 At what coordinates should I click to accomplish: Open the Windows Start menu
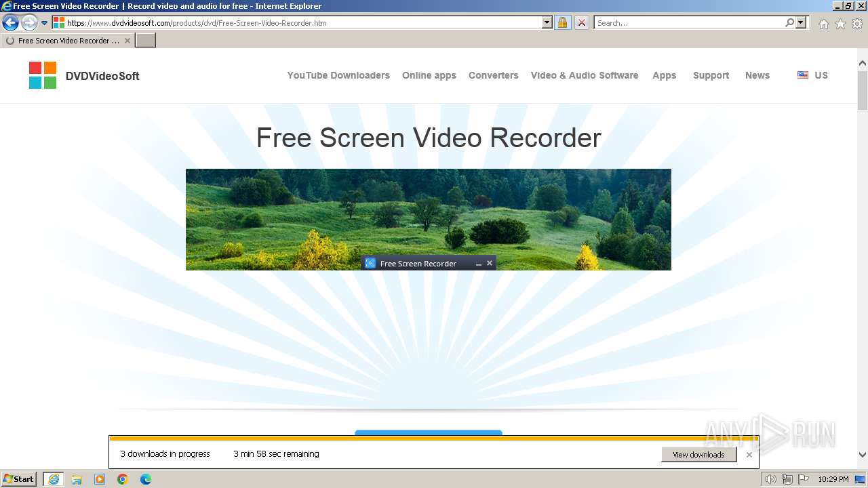(x=19, y=479)
